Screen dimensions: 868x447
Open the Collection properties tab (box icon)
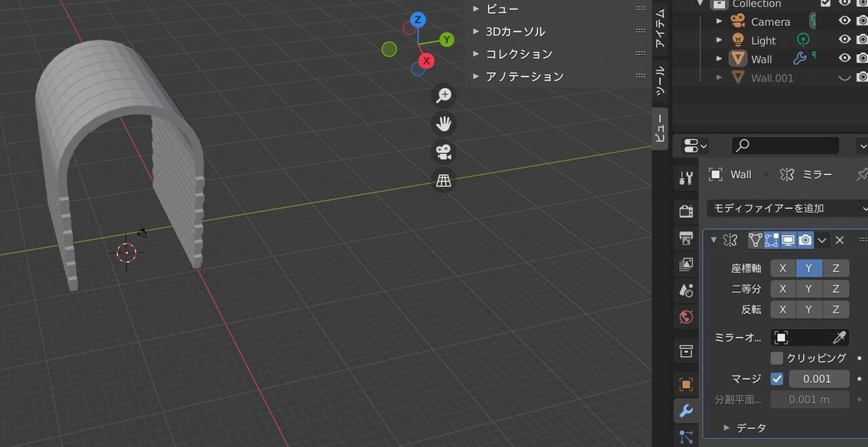pos(686,352)
